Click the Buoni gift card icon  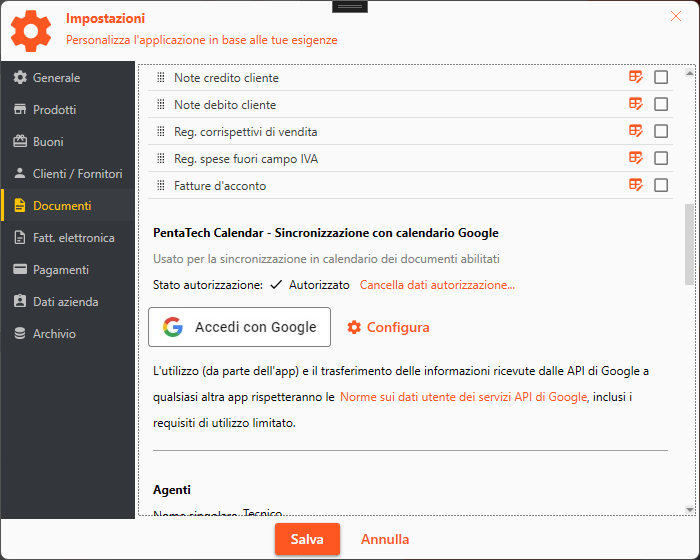tap(20, 142)
